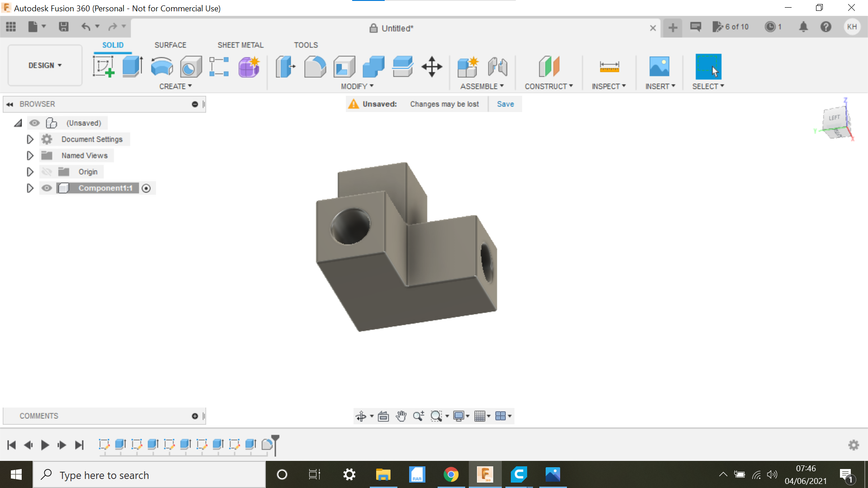Show the hidden Origin folder
Screen dimensions: 868x488
47,172
